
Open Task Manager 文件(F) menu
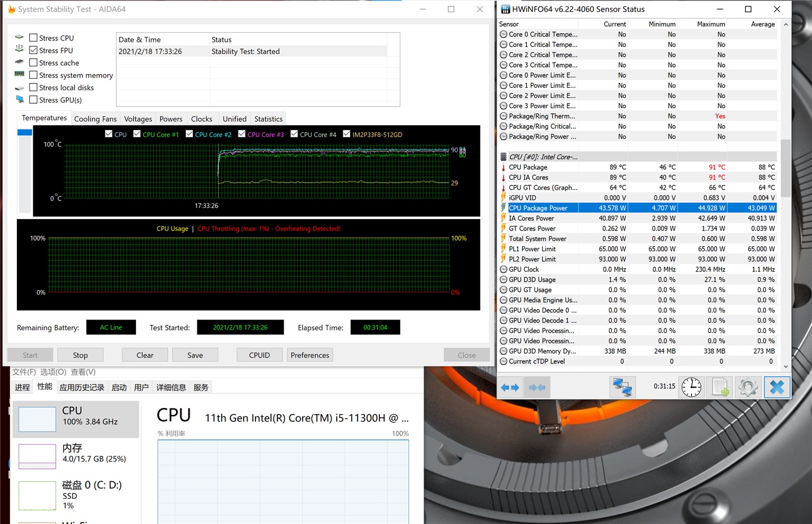tap(24, 372)
